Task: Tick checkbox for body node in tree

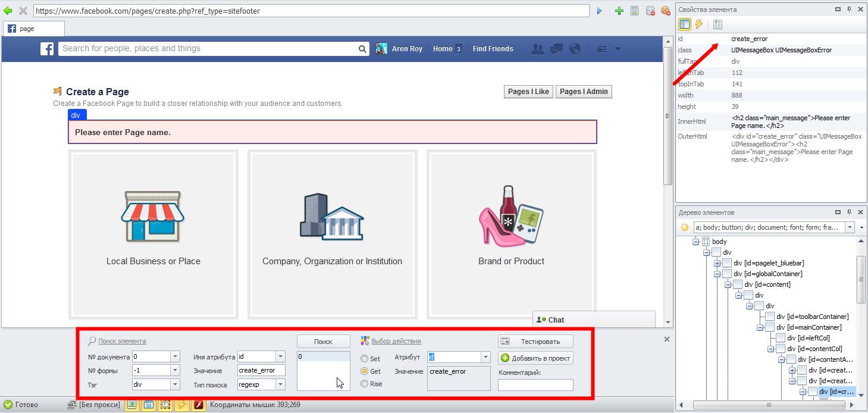Action: pos(706,242)
